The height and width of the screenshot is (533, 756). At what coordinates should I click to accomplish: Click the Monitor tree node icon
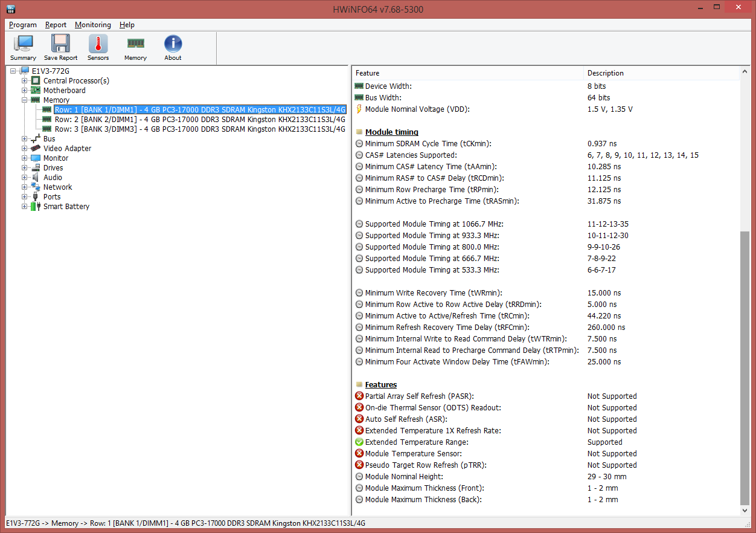(36, 158)
